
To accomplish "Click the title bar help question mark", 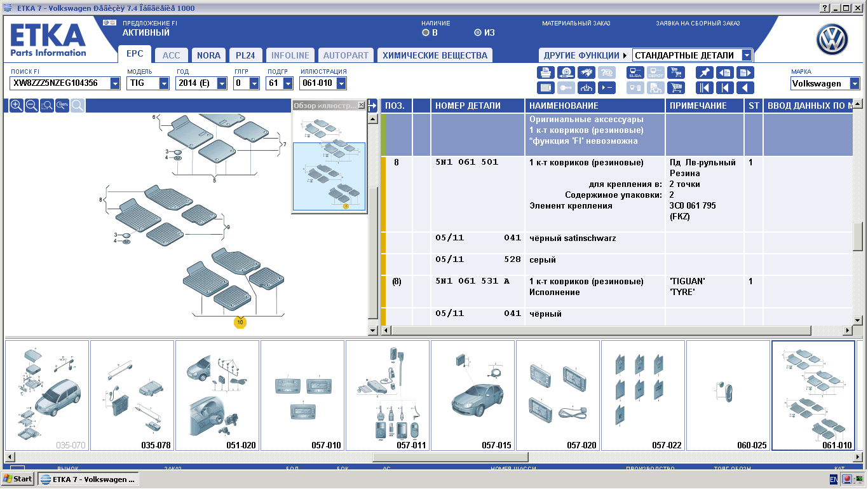I will 825,8.
